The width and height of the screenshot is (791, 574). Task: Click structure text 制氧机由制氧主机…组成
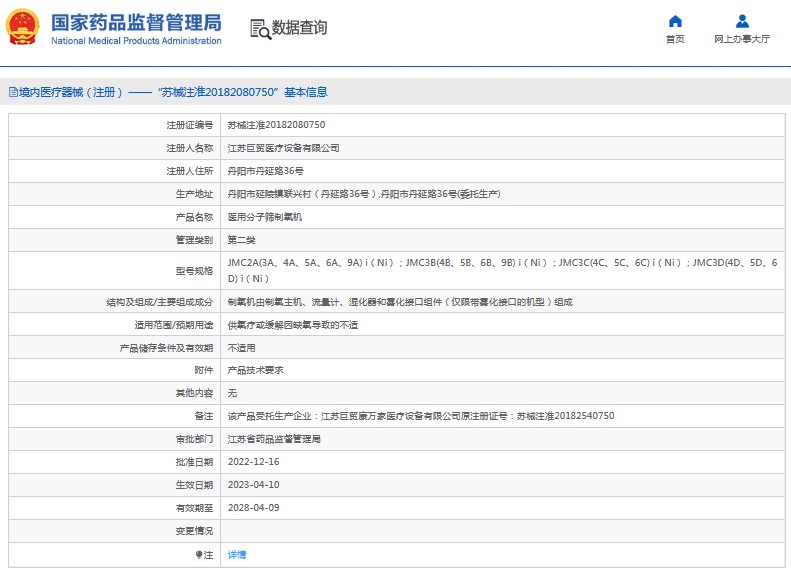coord(400,302)
